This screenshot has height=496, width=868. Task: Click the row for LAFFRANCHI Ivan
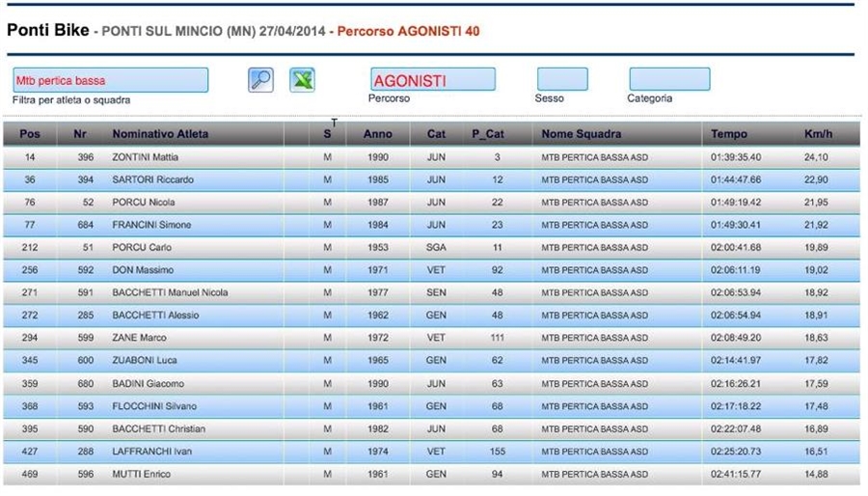[152, 452]
